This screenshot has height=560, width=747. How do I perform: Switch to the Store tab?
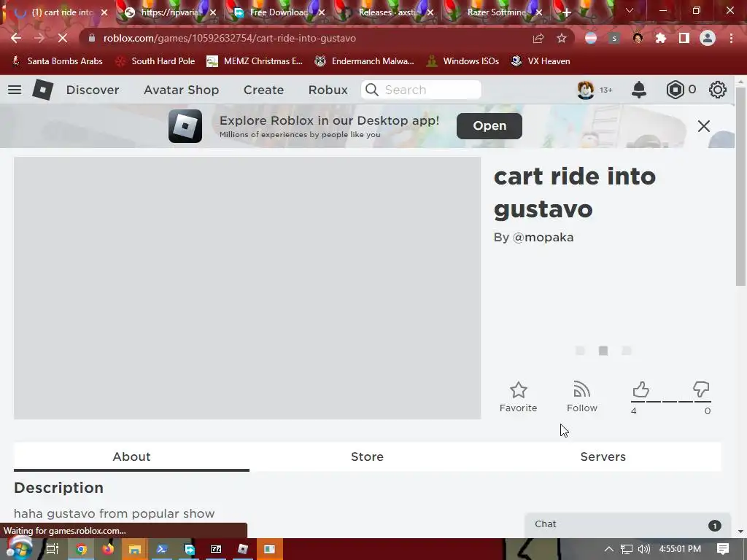click(x=367, y=456)
